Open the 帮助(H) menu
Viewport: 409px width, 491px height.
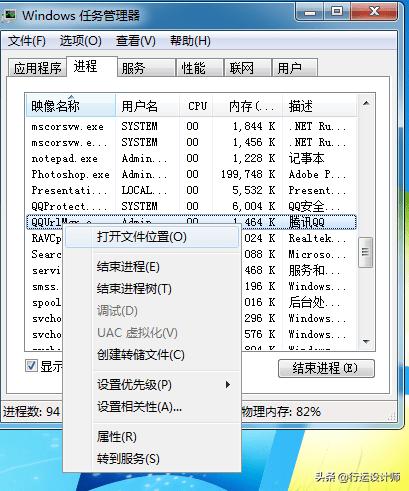190,41
